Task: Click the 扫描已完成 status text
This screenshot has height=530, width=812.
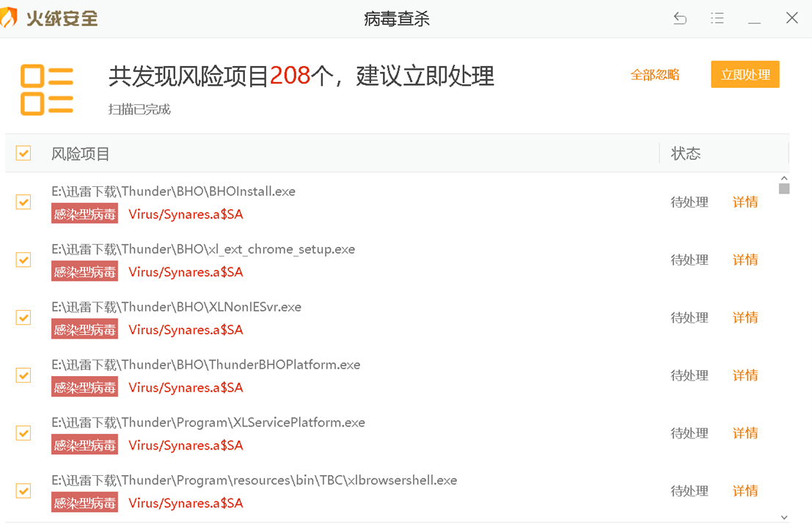Action: click(x=139, y=109)
